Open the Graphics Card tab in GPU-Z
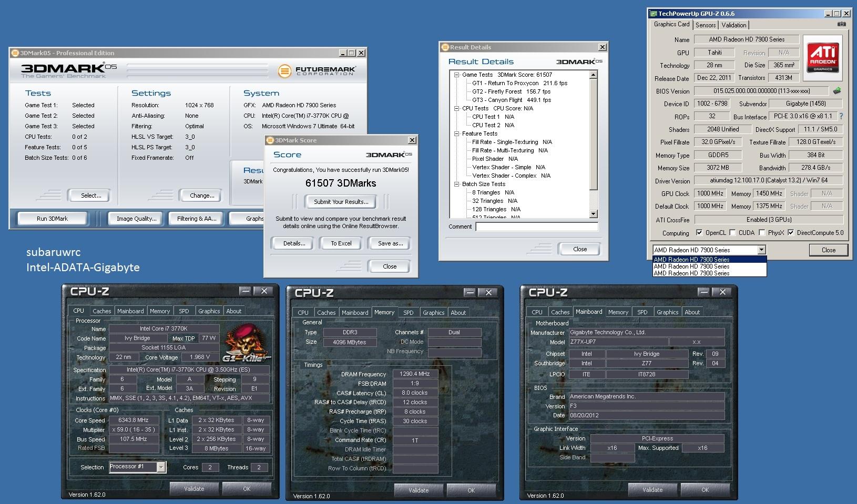Screen dimensions: 857x504 pyautogui.click(x=671, y=24)
